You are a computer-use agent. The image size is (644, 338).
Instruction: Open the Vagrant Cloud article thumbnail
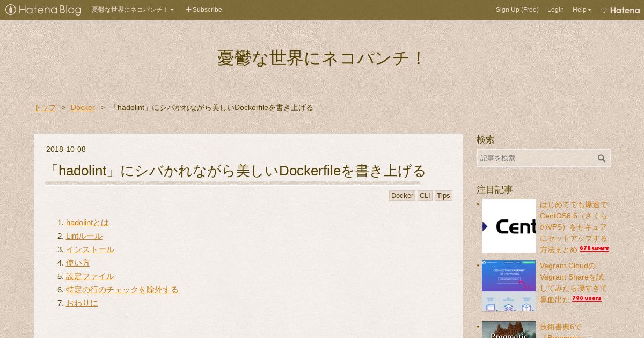coord(509,286)
